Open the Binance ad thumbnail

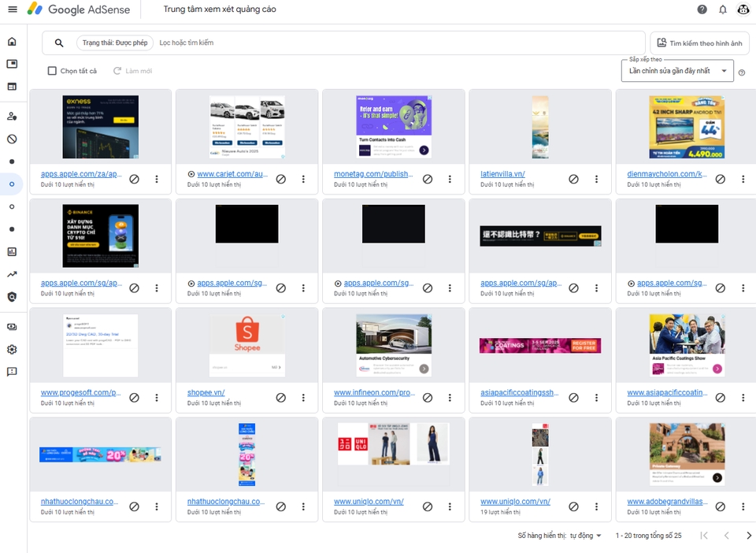[x=100, y=236]
